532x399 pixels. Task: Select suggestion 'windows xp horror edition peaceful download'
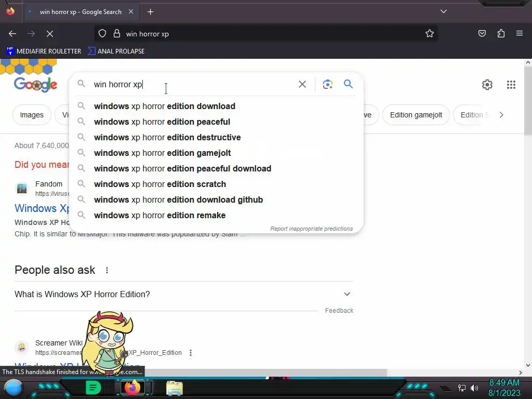tap(217, 169)
